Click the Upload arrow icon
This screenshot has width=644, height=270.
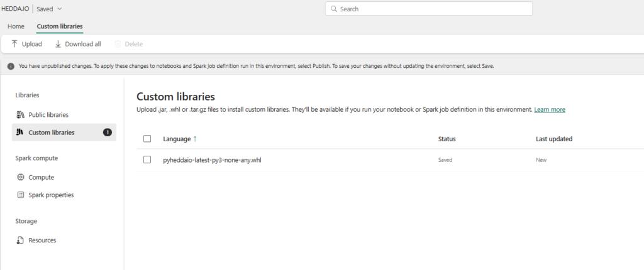(14, 44)
